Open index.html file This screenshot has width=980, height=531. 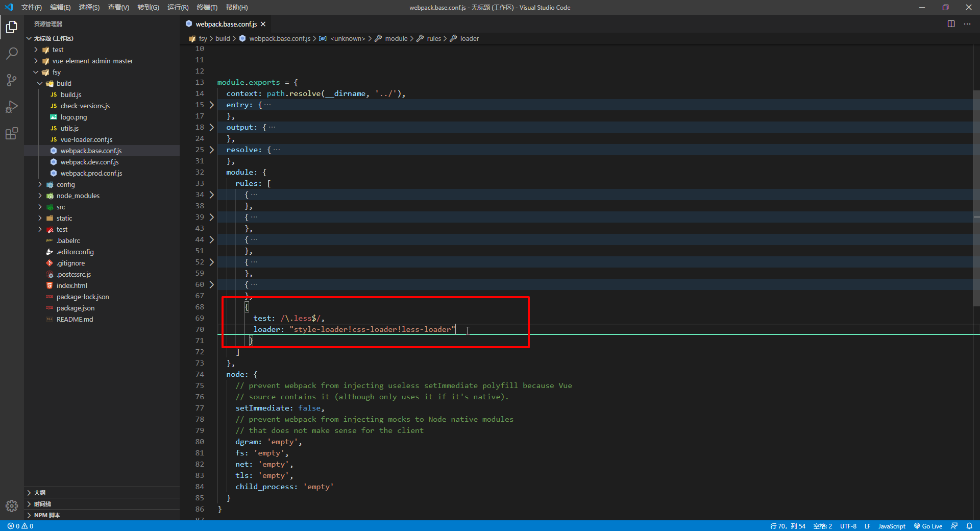[102, 285]
